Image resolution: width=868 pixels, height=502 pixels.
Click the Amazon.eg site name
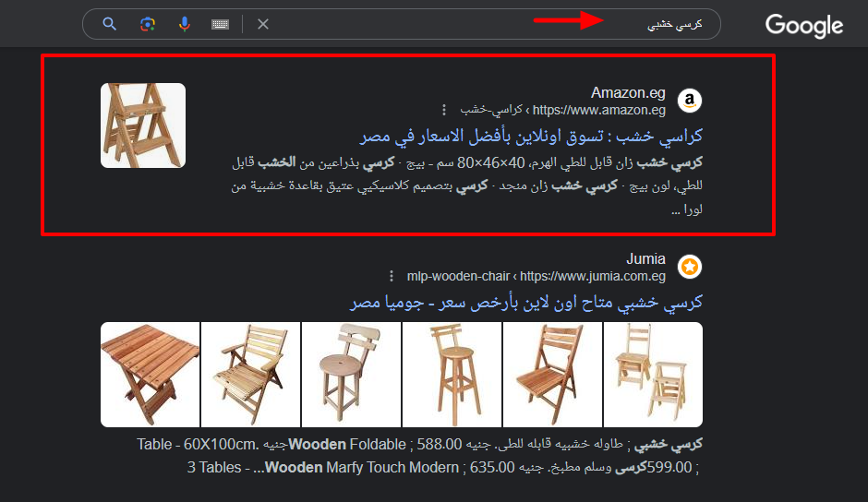coord(628,92)
